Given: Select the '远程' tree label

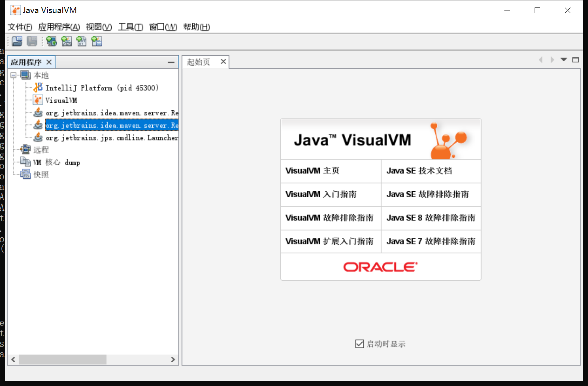Looking at the screenshot, I should [x=41, y=150].
